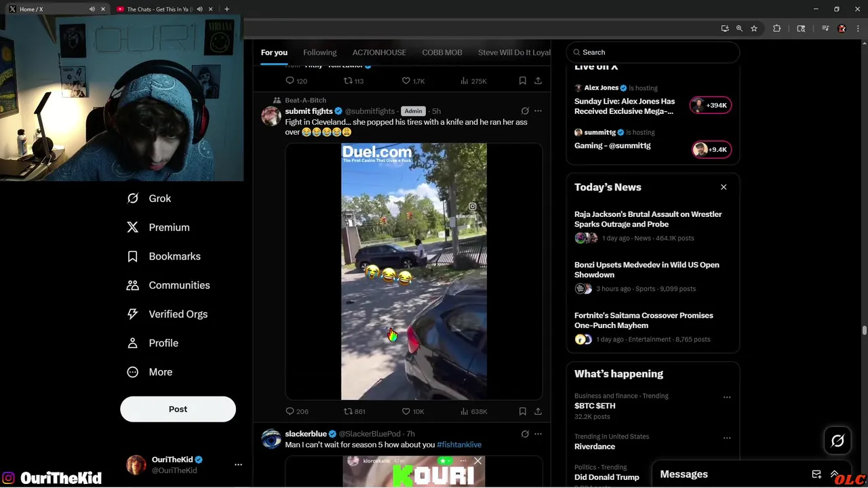Repost the submit fights post
Image resolution: width=868 pixels, height=488 pixels.
point(354,411)
